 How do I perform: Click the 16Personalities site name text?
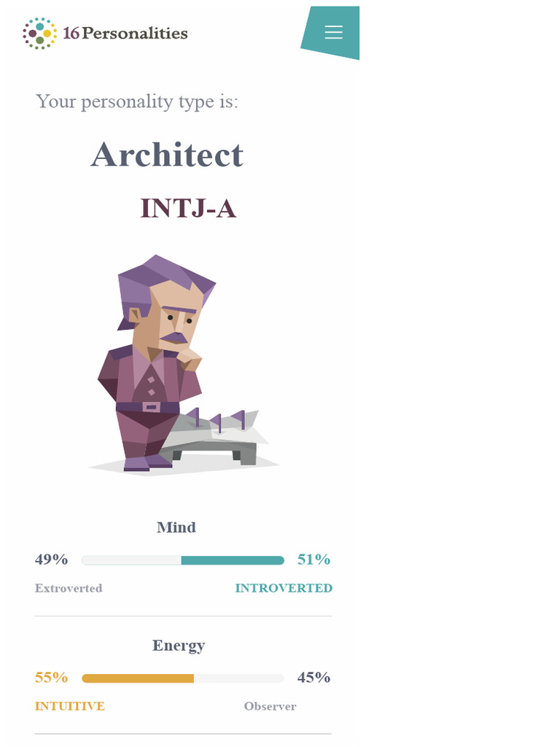[x=125, y=33]
